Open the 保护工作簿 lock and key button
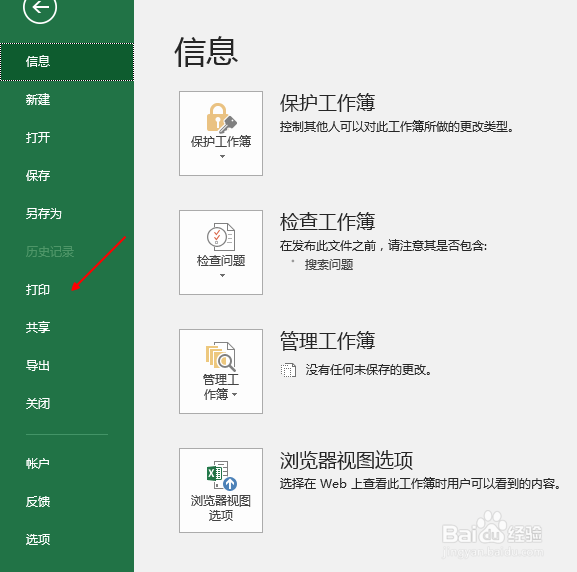 click(x=221, y=133)
